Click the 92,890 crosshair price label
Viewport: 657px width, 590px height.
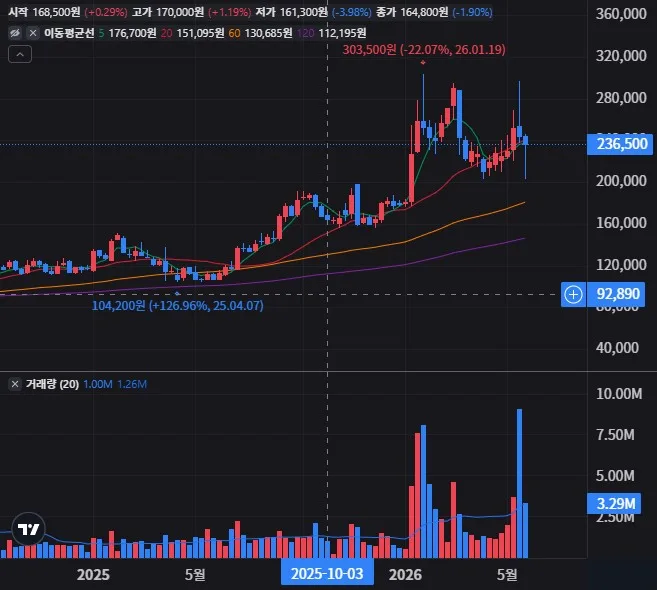click(616, 294)
